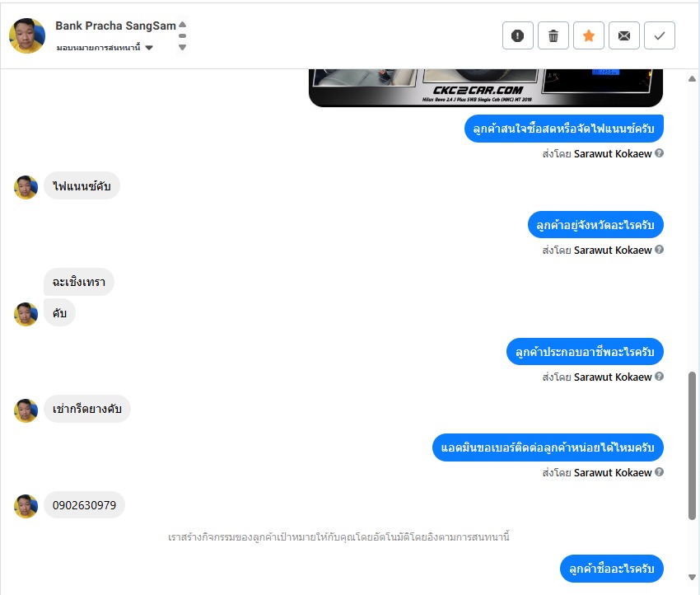The image size is (700, 595).
Task: Click customer avatar beside 0902630979 message
Action: click(x=26, y=506)
